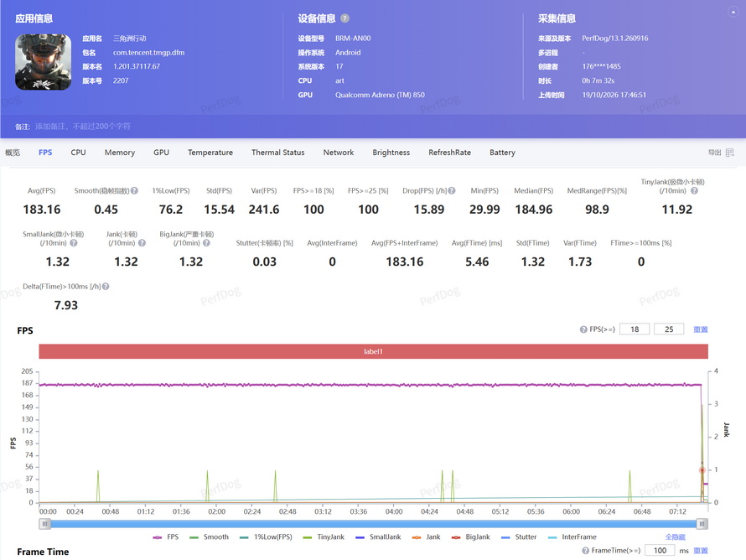
Task: Click the right handle of time range slider
Action: 702,524
